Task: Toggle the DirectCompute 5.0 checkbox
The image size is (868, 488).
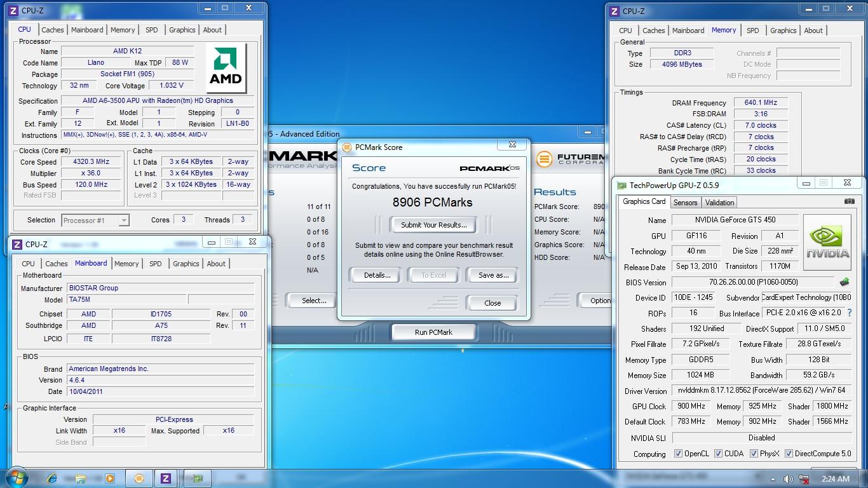Action: click(x=789, y=454)
